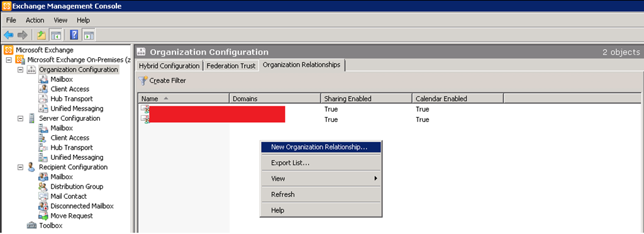
Task: Open the Help menu in the menu bar
Action: pos(83,20)
